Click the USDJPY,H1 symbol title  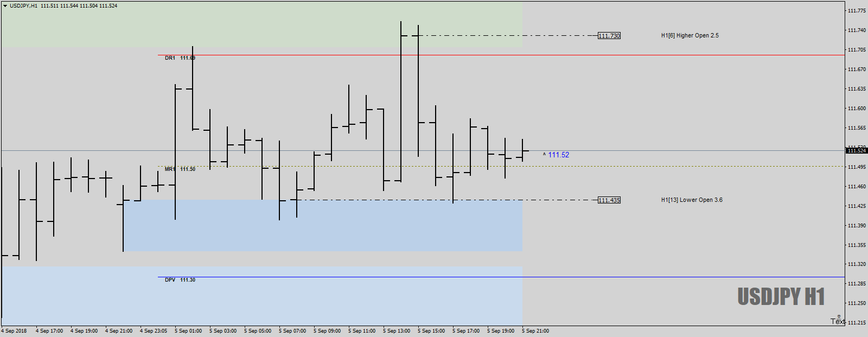pyautogui.click(x=24, y=6)
